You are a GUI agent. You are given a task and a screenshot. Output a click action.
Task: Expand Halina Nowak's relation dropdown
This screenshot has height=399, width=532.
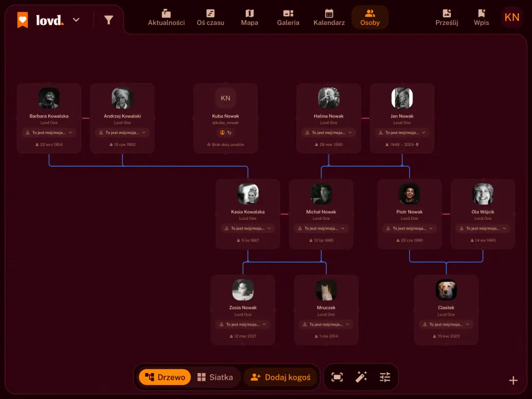[x=329, y=132]
